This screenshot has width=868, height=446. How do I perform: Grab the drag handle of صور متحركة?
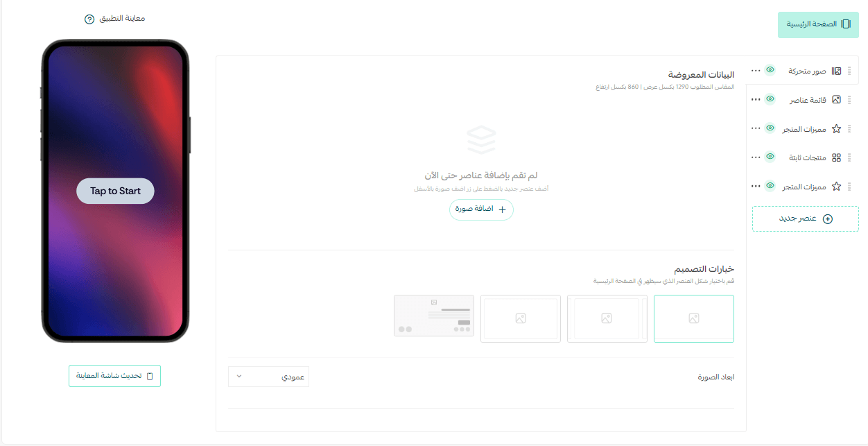[849, 71]
